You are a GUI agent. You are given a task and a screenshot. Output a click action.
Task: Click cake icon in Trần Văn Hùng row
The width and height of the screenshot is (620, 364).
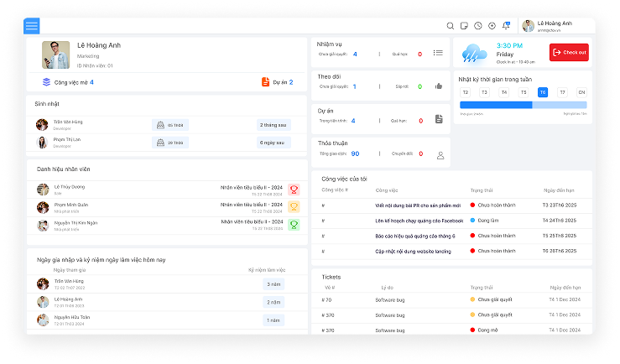point(160,125)
